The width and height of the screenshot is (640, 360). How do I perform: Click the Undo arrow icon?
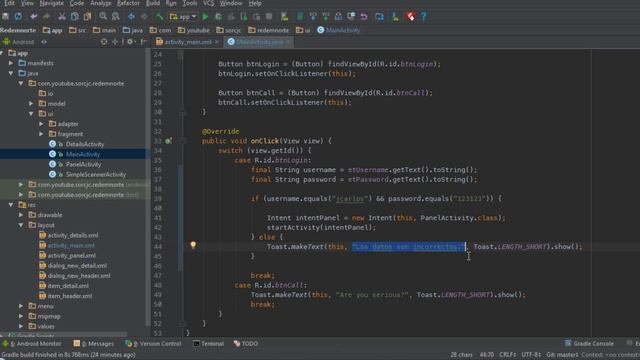pyautogui.click(x=33, y=16)
